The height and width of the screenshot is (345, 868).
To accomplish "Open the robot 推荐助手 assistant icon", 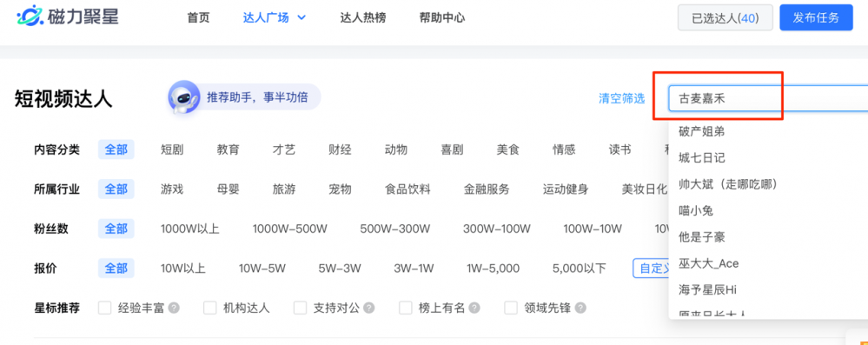I will (x=184, y=97).
